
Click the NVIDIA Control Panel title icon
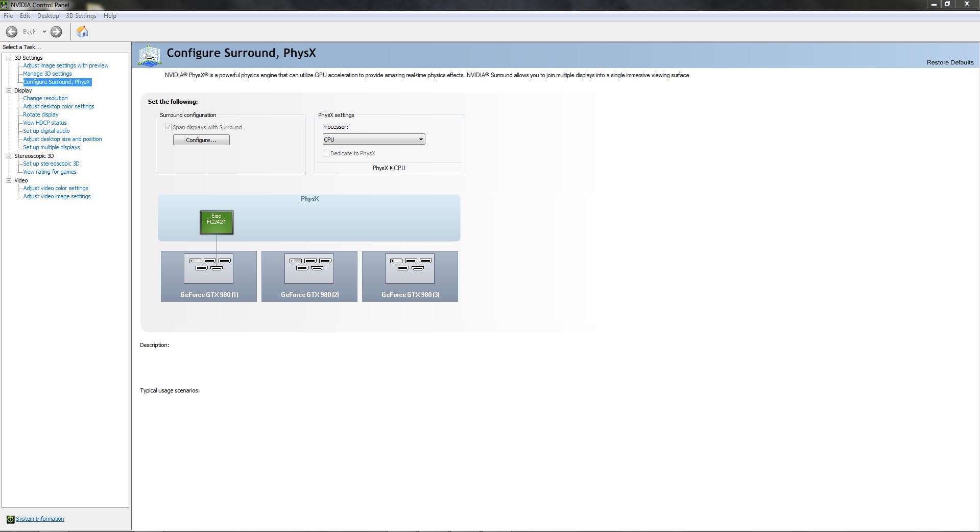[5, 5]
